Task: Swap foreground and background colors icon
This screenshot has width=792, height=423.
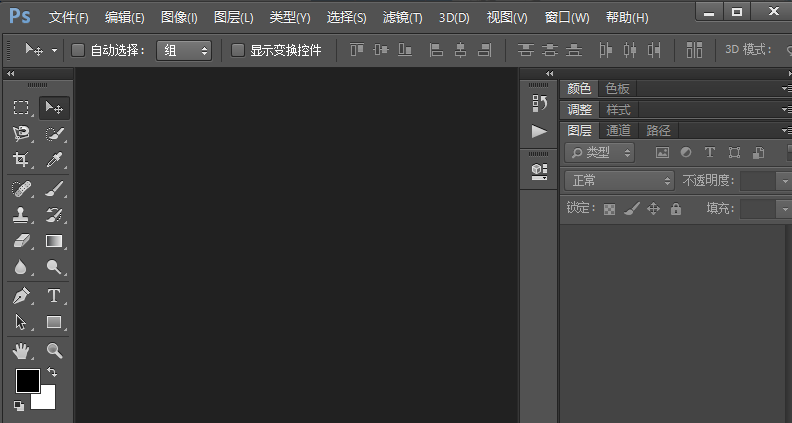Action: point(52,372)
